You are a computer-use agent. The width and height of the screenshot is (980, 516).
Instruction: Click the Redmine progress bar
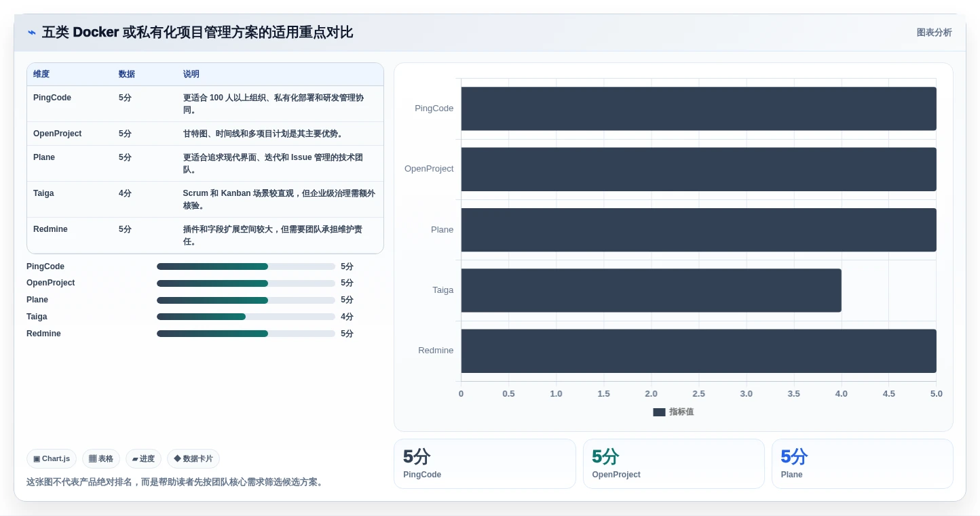pos(246,334)
